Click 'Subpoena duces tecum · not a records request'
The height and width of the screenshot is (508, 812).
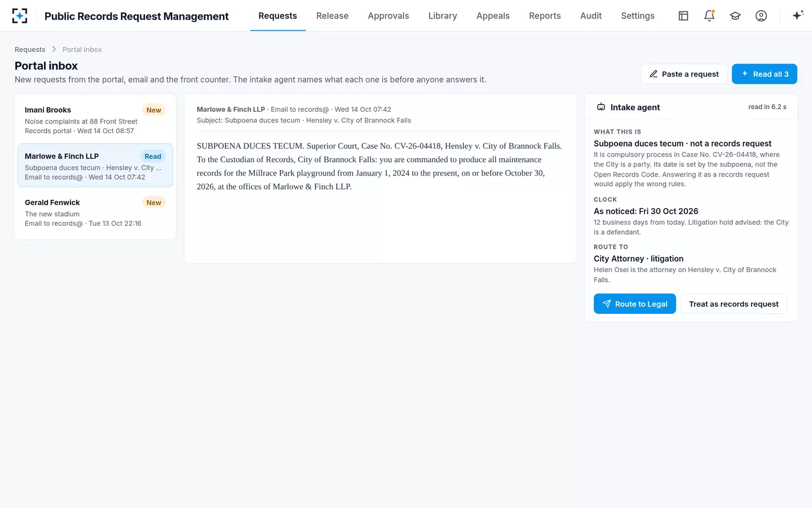pyautogui.click(x=682, y=143)
